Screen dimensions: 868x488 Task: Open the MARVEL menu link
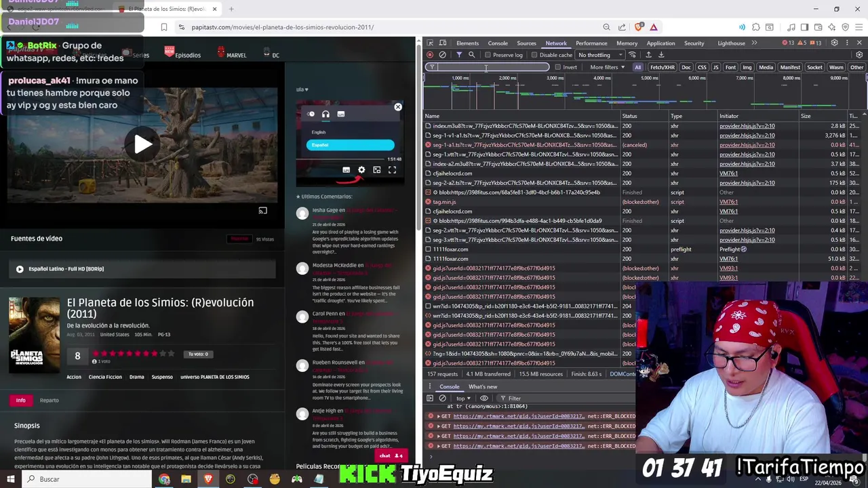click(x=236, y=55)
